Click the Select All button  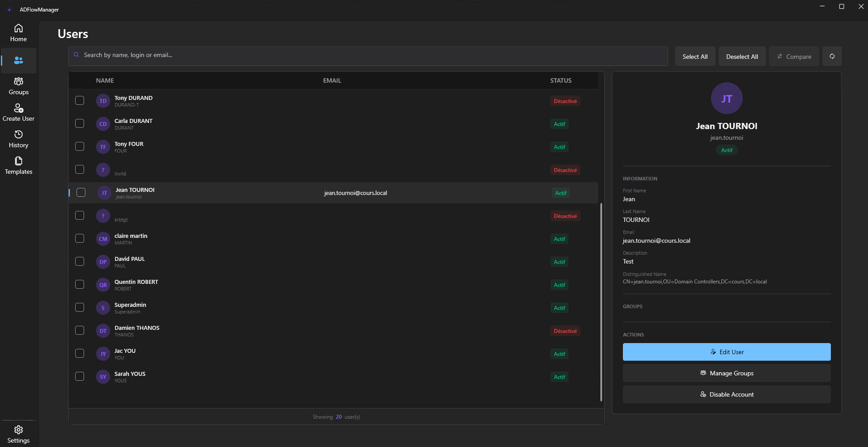pyautogui.click(x=694, y=56)
